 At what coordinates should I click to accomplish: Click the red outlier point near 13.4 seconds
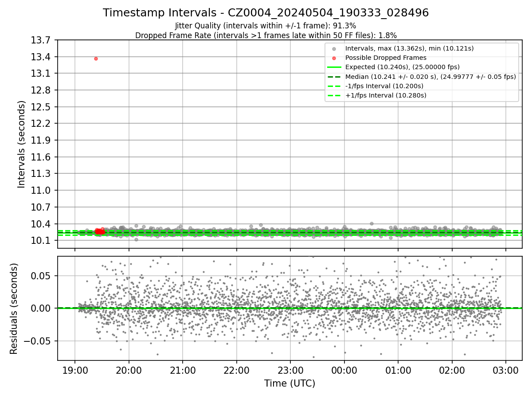pos(96,59)
